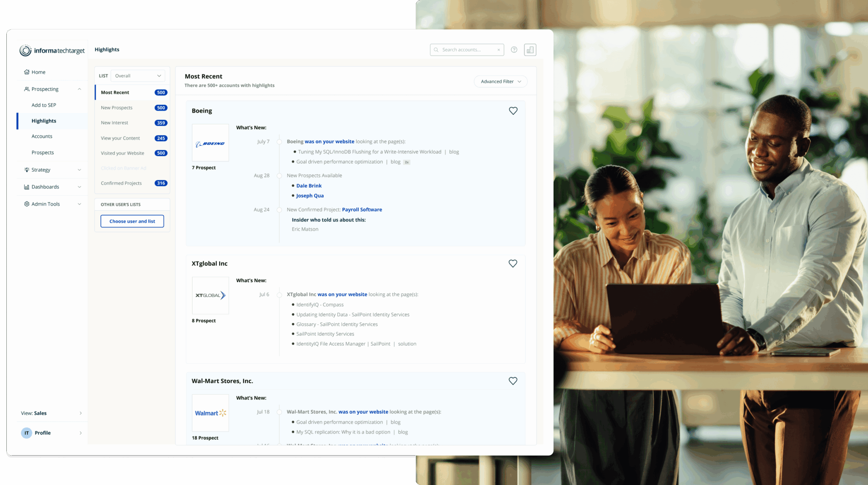Open Joseph Qua prospect link
The height and width of the screenshot is (485, 868).
(310, 196)
